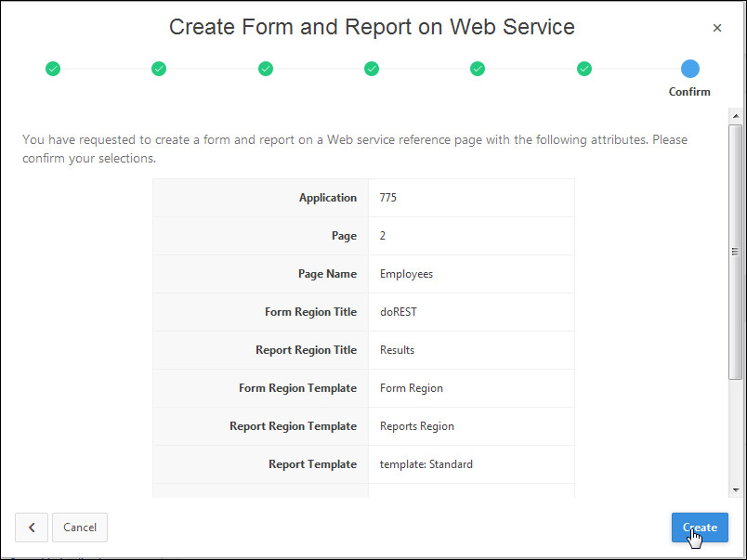Click the fifth completed wizard step checkmark

478,68
